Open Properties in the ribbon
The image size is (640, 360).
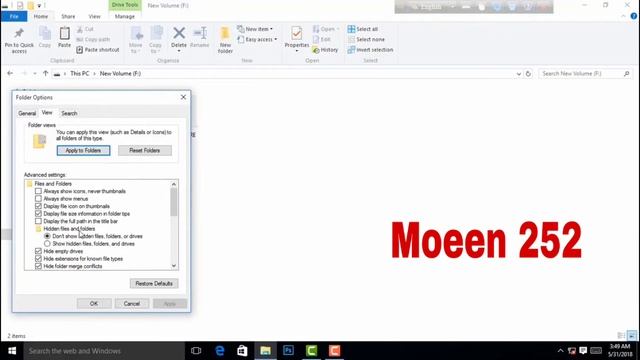click(297, 39)
